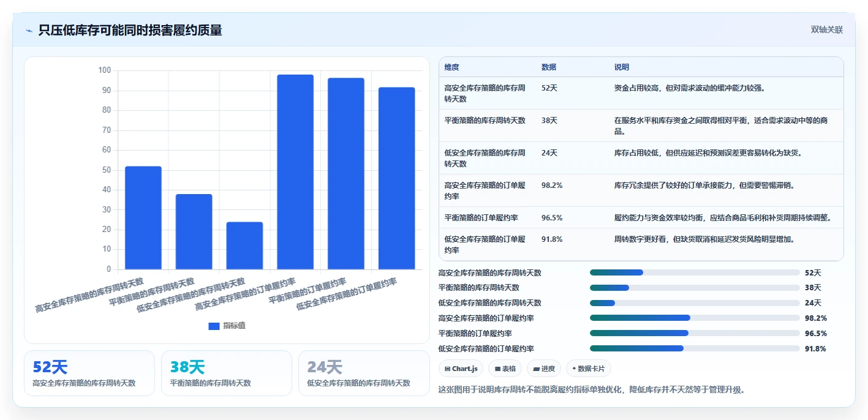
Task: Select the 数据卡片 chip
Action: point(589,369)
